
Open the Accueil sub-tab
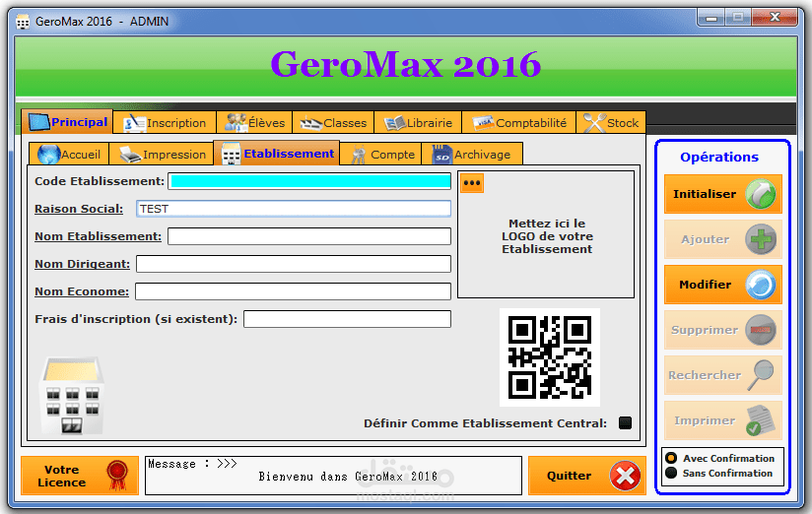pos(69,155)
